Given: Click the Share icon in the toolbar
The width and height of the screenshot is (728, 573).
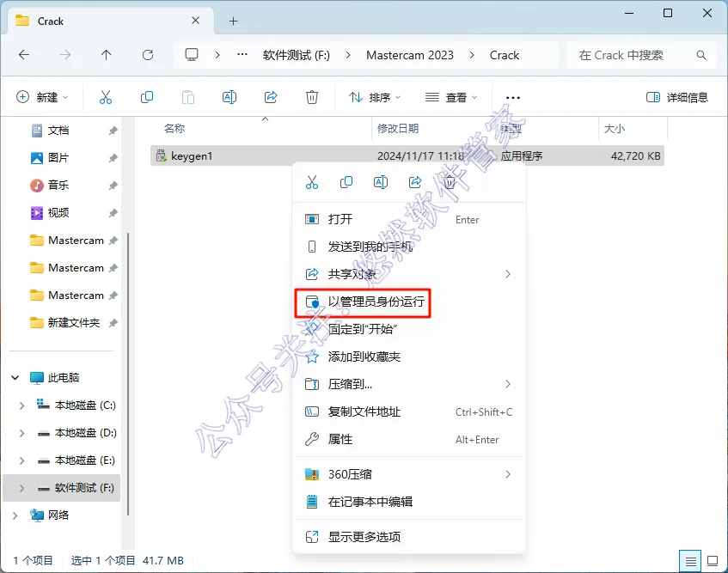Looking at the screenshot, I should pos(271,97).
